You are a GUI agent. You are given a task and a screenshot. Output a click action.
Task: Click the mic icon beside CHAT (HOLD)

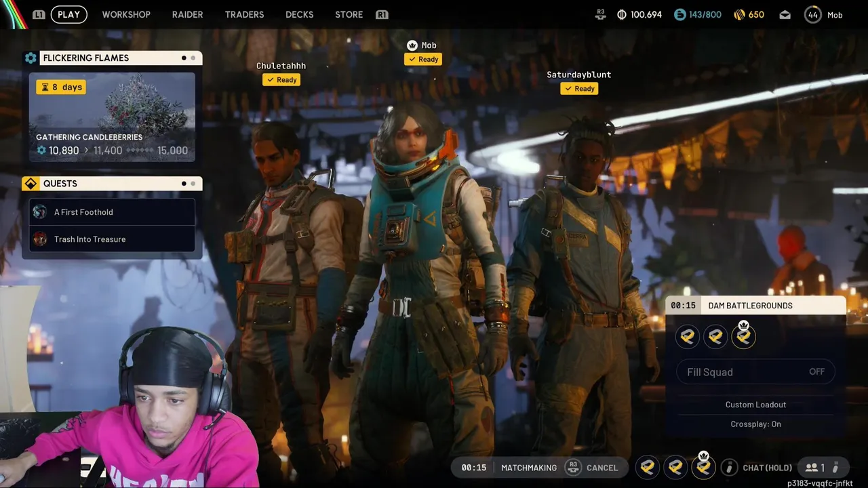click(x=729, y=467)
